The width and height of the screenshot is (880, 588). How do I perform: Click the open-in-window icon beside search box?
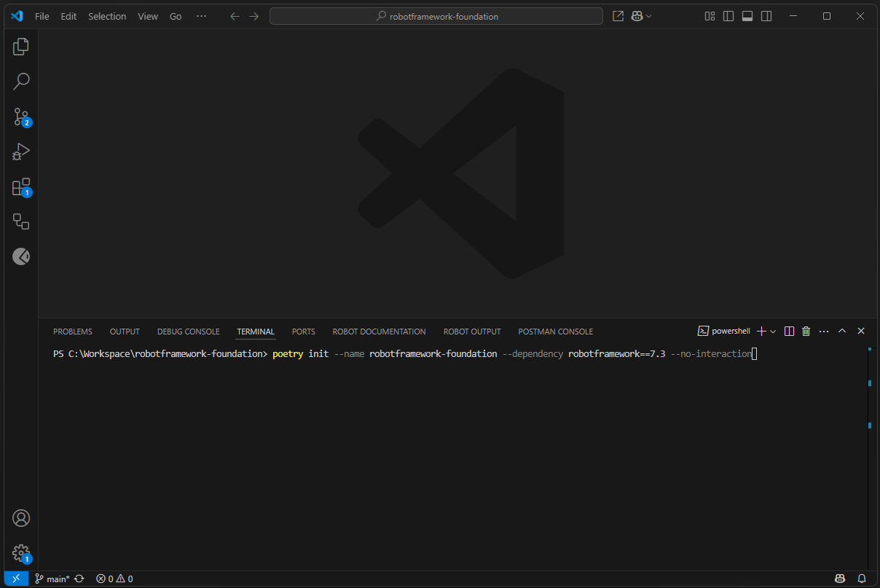coord(618,16)
